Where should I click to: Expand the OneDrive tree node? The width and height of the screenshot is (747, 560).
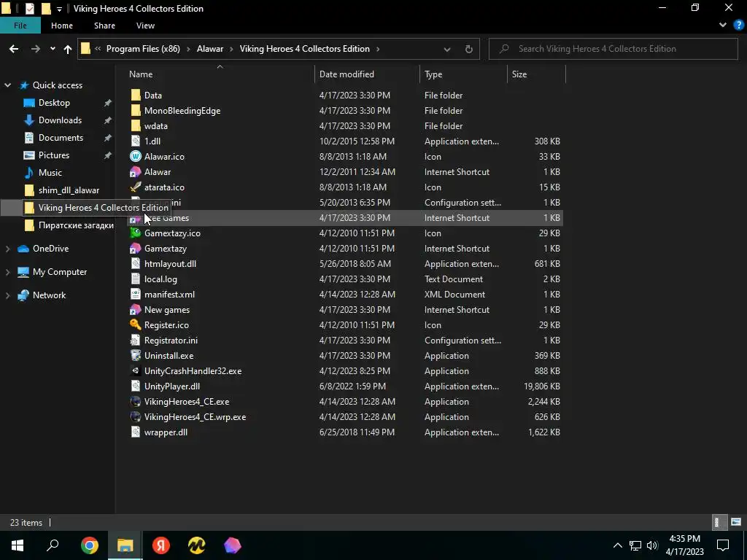click(7, 249)
